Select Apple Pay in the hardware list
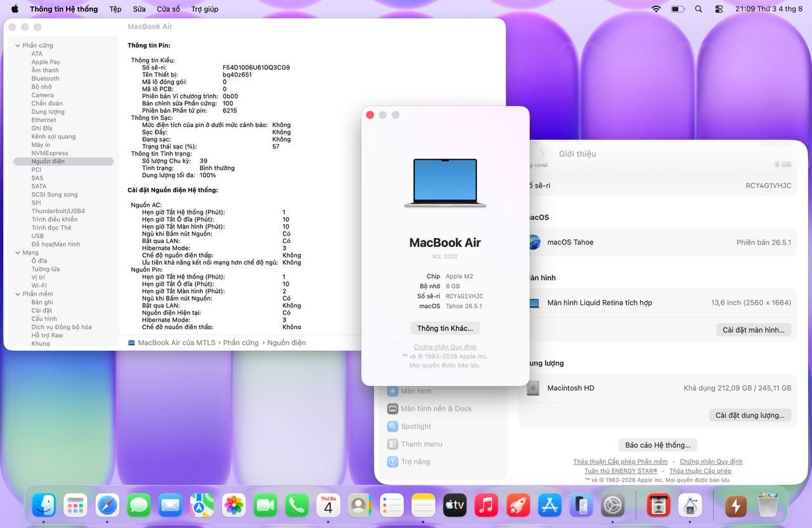The width and height of the screenshot is (812, 528). point(46,62)
